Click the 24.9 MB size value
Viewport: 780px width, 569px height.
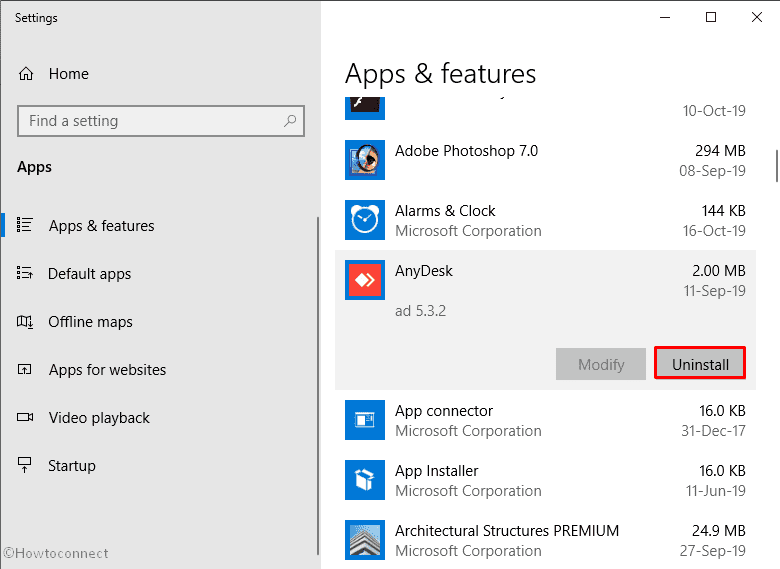[x=719, y=531]
